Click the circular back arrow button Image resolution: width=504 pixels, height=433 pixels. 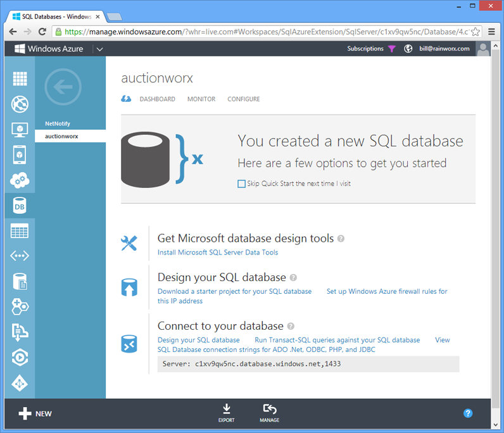[63, 87]
